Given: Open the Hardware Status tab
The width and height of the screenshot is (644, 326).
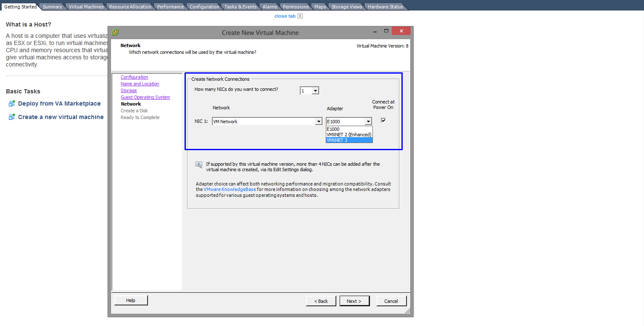Looking at the screenshot, I should point(385,7).
